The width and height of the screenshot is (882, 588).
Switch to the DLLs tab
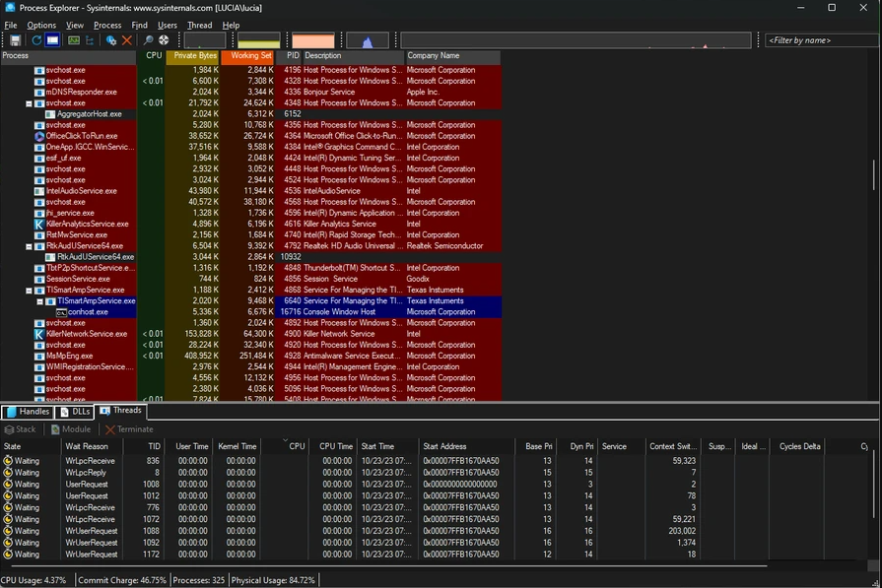click(75, 412)
